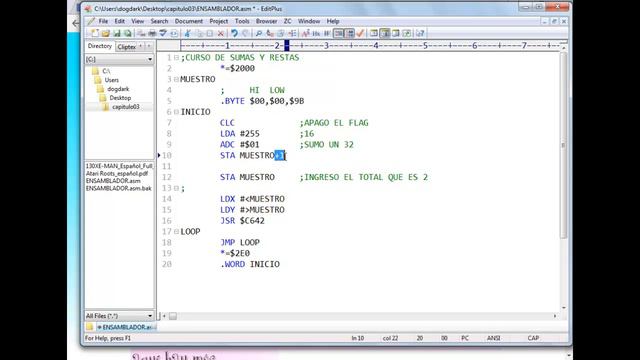640x360 pixels.
Task: Click the Open file folder icon
Action: pos(106,33)
